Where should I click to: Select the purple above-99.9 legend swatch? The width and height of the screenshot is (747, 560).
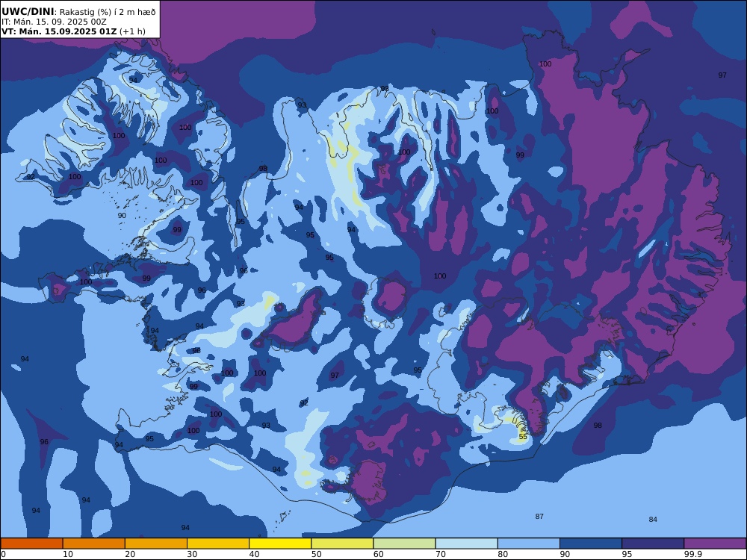pyautogui.click(x=715, y=544)
